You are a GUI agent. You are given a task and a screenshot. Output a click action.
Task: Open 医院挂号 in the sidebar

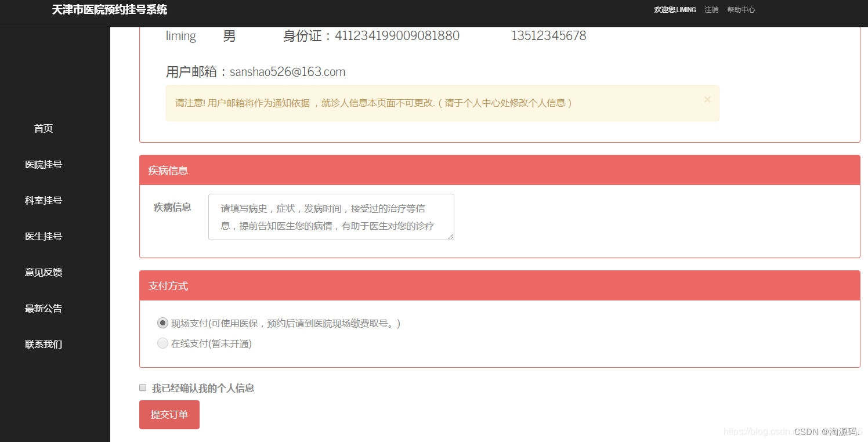click(44, 165)
